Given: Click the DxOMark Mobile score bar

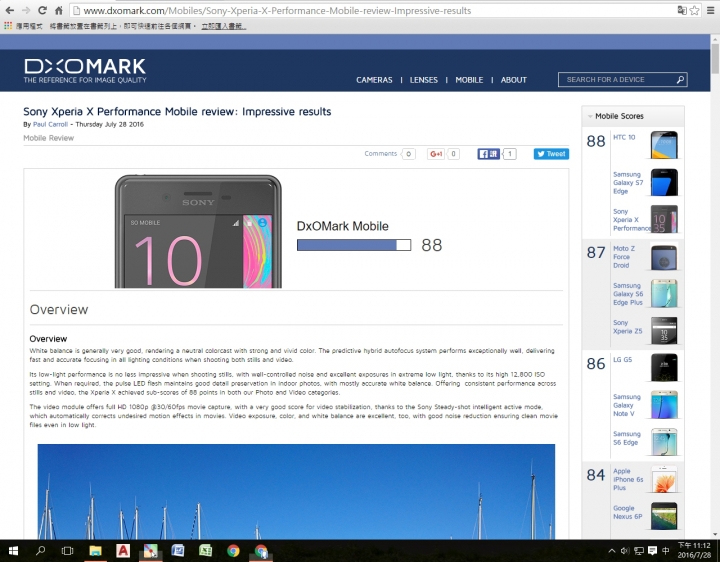Looking at the screenshot, I should pyautogui.click(x=354, y=245).
